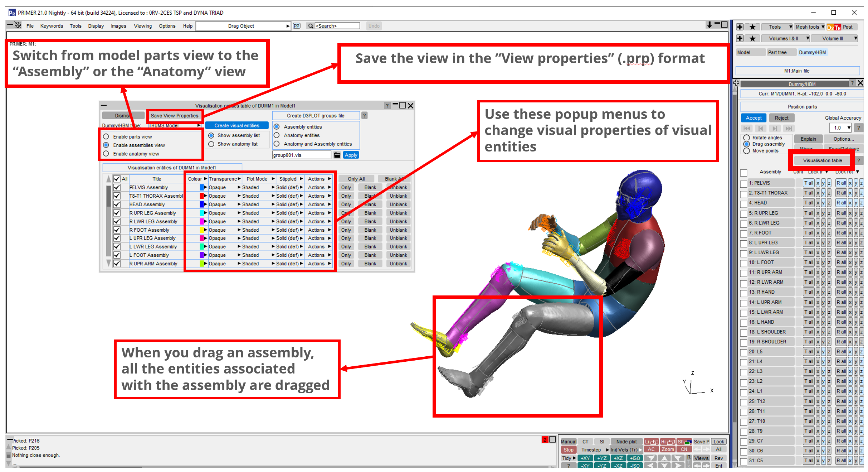Click the red colour swatch of T8-T1 THORAX
Screen dimensions: 868x472
click(201, 196)
